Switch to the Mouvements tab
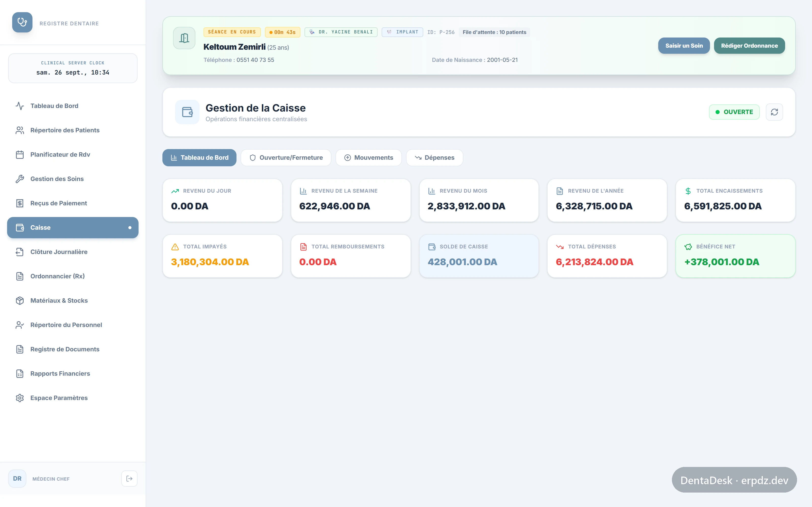Viewport: 812px width, 507px height. click(368, 158)
